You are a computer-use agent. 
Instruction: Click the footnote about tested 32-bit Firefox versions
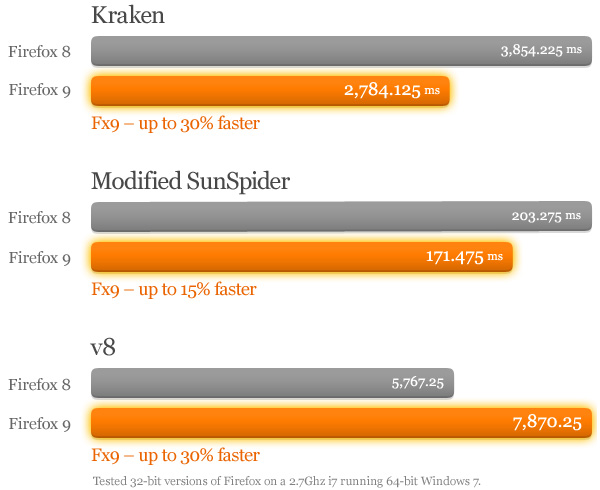point(286,481)
